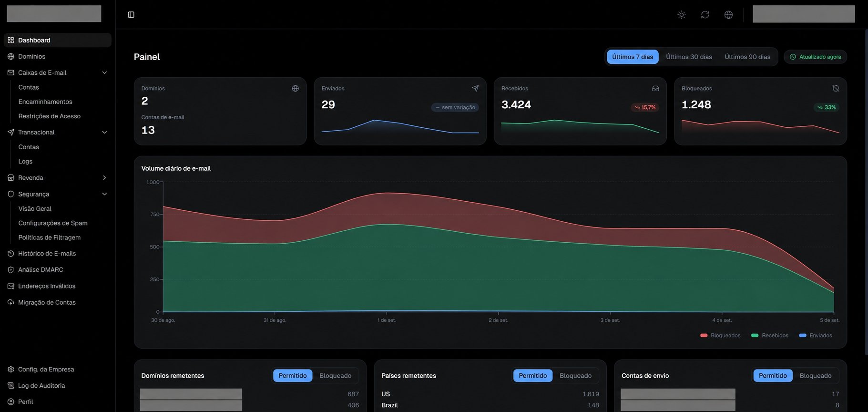Select Permitido in Países remetentes
This screenshot has width=868, height=412.
[x=533, y=376]
